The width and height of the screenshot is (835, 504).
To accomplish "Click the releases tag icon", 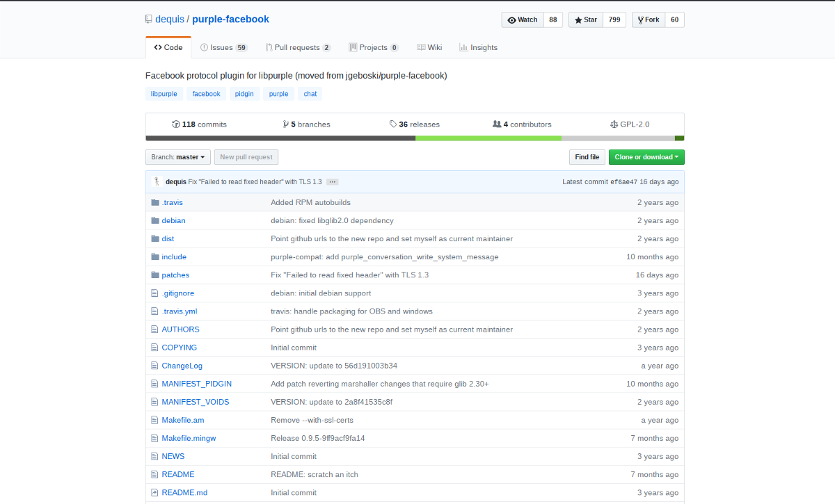I will 393,124.
